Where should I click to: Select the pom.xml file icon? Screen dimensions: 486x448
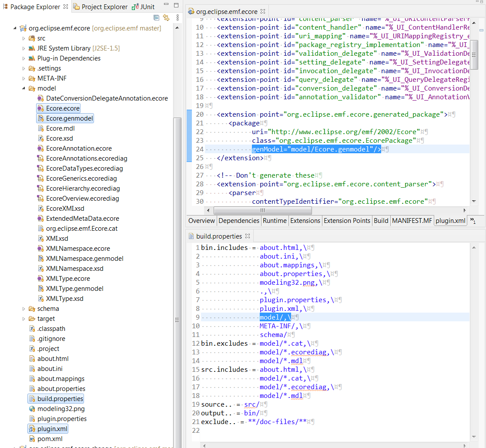click(x=32, y=439)
